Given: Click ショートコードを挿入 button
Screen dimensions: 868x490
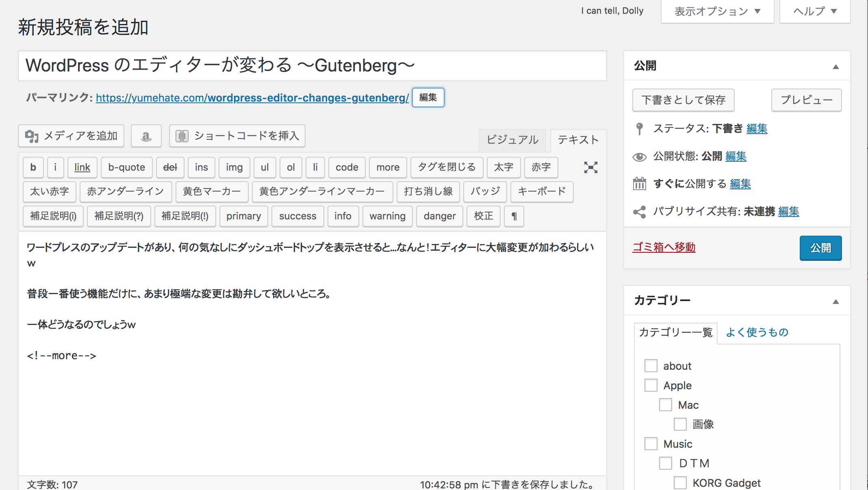Looking at the screenshot, I should pos(237,136).
